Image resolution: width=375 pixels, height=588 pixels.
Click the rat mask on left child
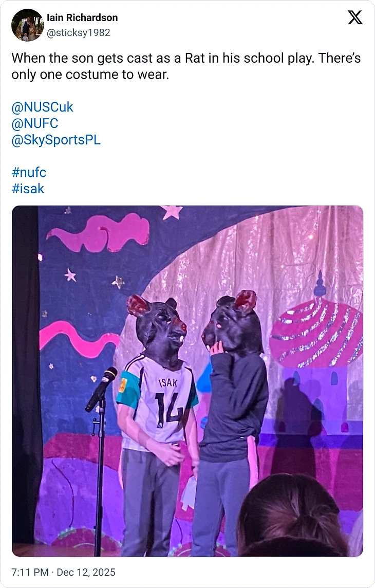(x=157, y=326)
